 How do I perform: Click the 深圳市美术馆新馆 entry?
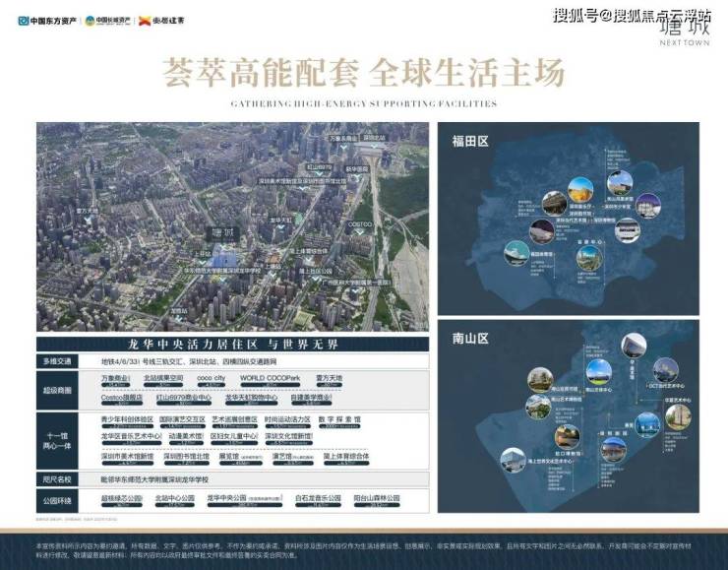pos(127,459)
